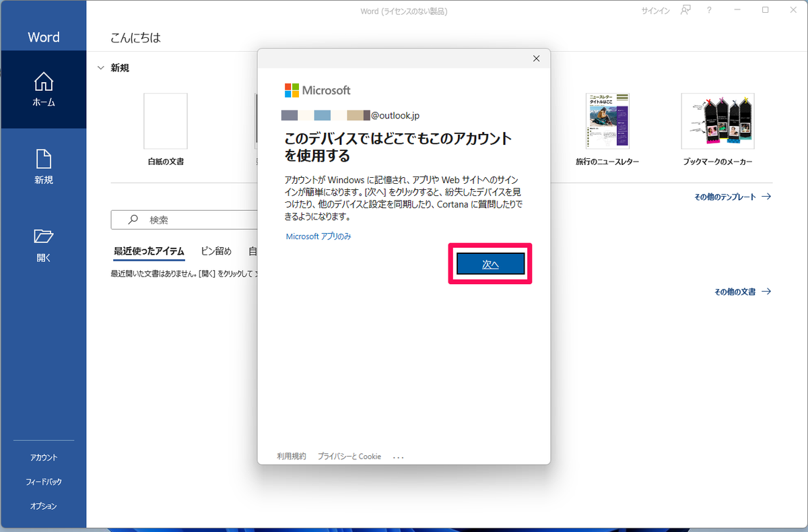Switch to the ピン留め tab
808x532 pixels.
[216, 251]
